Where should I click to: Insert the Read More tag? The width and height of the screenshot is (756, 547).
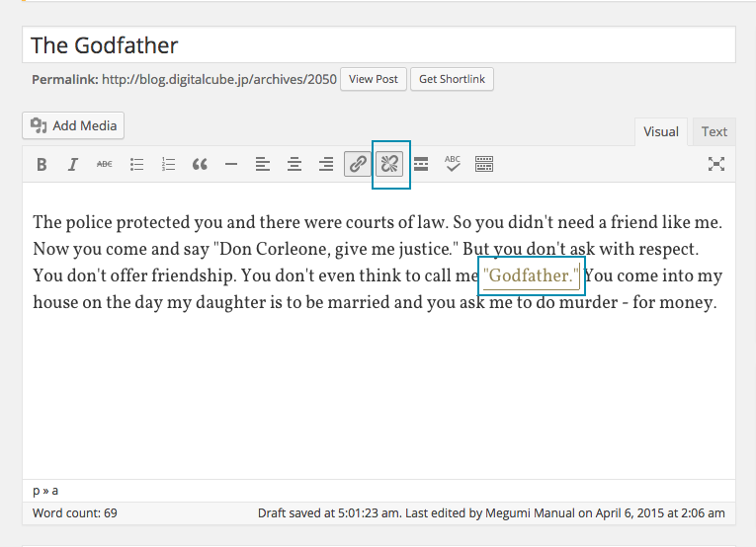click(421, 165)
